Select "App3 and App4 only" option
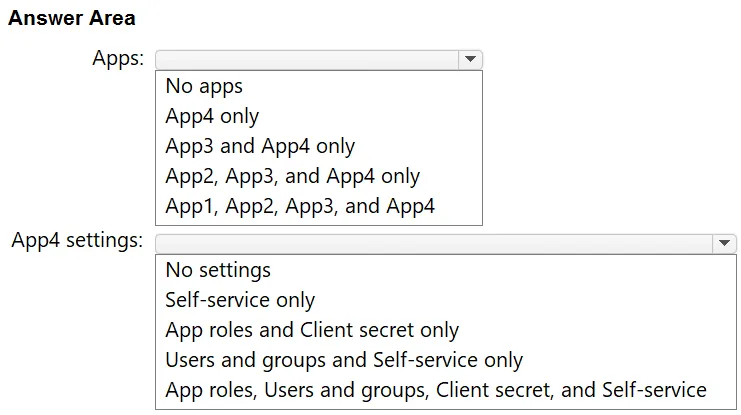 [260, 146]
